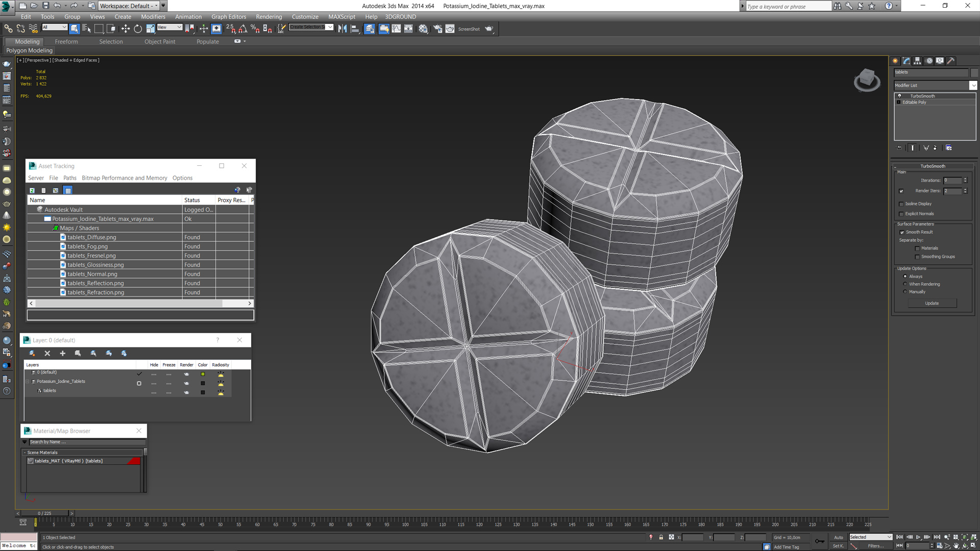Screen dimensions: 980x551
Task: Click the TurboSmooth Update button
Action: pos(932,303)
